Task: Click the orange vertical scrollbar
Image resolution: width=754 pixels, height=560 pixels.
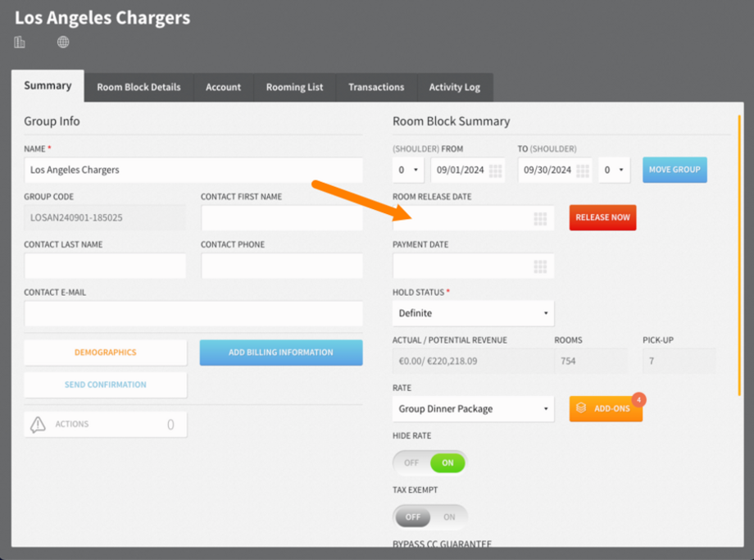Action: (739, 255)
